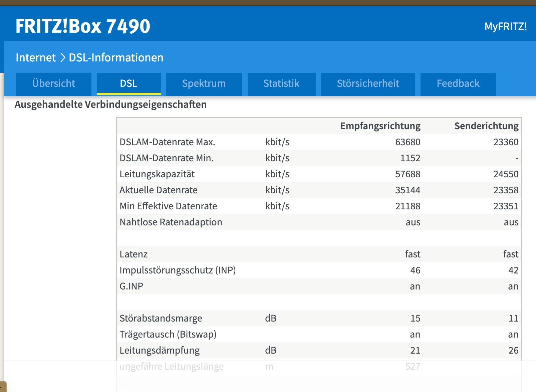Image resolution: width=536 pixels, height=392 pixels.
Task: Click the Nahtlose Ratenadaption row label
Action: pos(171,222)
